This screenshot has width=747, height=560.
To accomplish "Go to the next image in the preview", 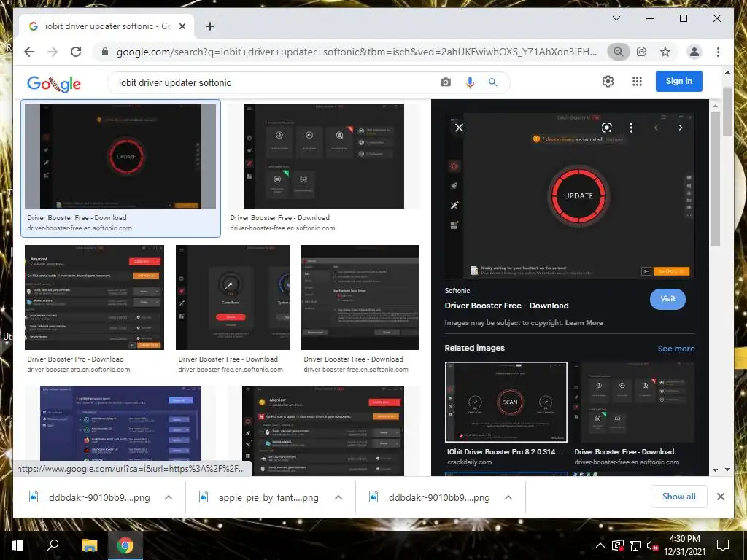I will point(681,128).
